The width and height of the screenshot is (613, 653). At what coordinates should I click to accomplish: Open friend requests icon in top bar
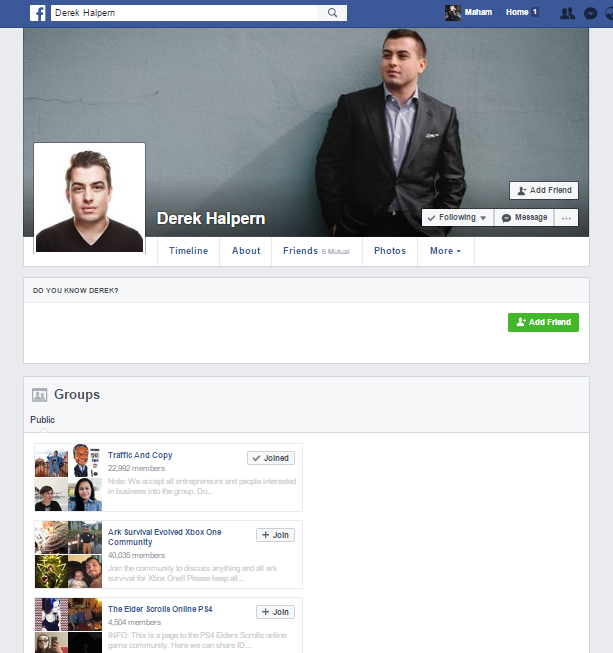pos(567,13)
